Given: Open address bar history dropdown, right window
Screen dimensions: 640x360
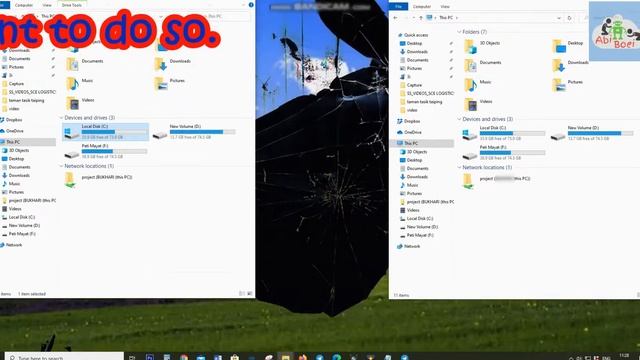Looking at the screenshot, I should 559,18.
